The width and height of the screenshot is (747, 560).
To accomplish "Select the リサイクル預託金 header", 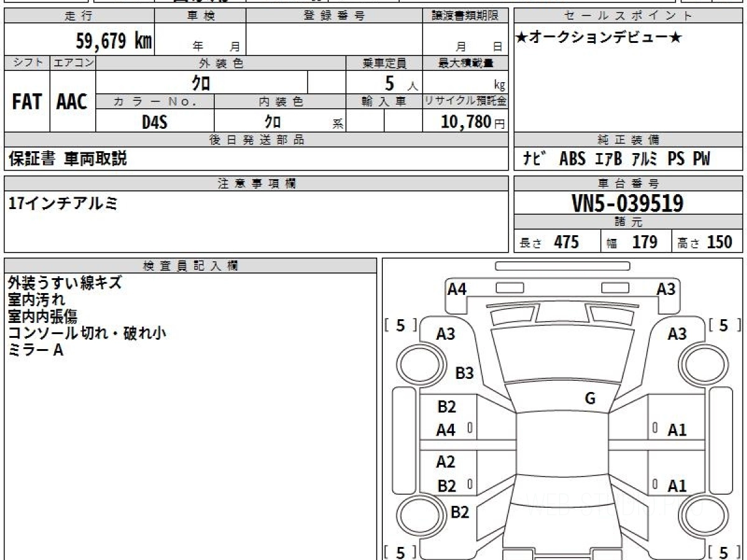I will click(464, 102).
